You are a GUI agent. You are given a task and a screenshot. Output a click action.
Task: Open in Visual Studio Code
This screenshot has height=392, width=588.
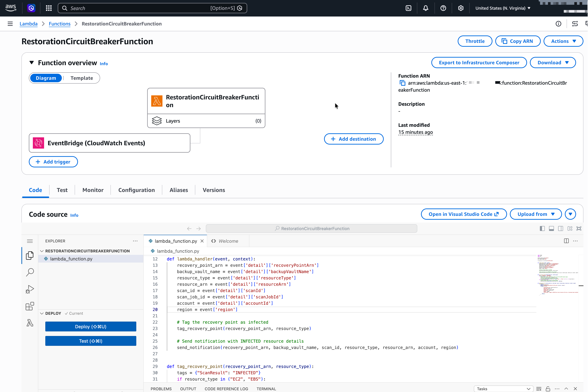464,214
